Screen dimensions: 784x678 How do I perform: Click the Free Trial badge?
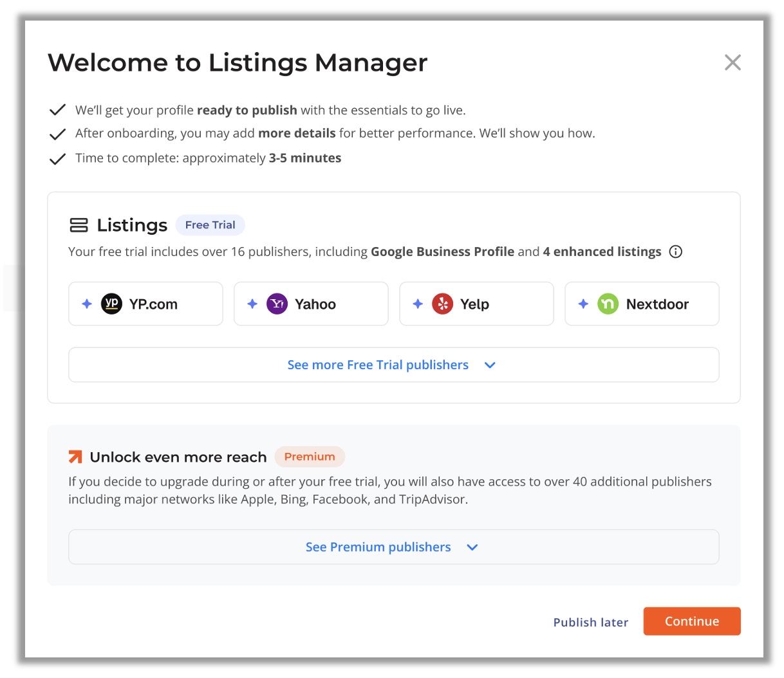(x=210, y=224)
